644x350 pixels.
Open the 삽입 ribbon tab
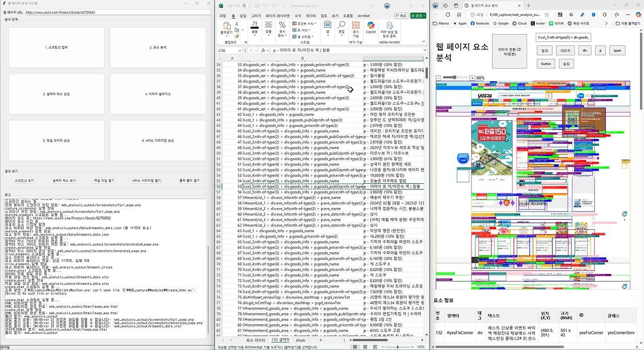coord(244,16)
